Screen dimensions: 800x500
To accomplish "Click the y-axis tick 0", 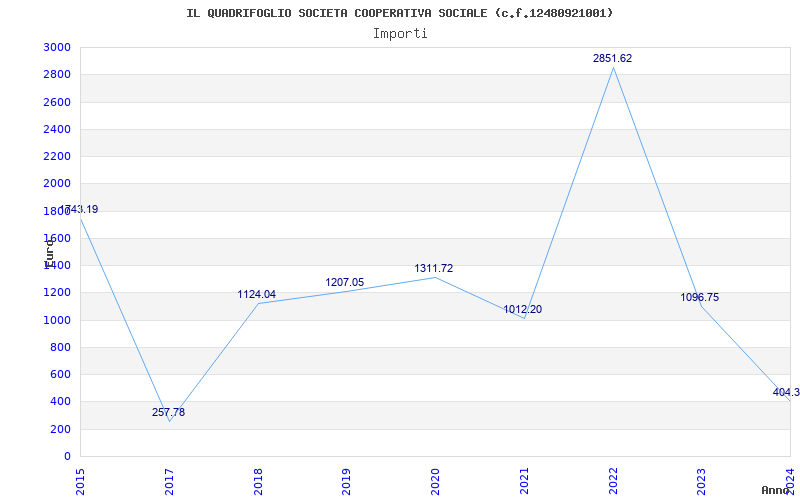I will coord(67,456).
